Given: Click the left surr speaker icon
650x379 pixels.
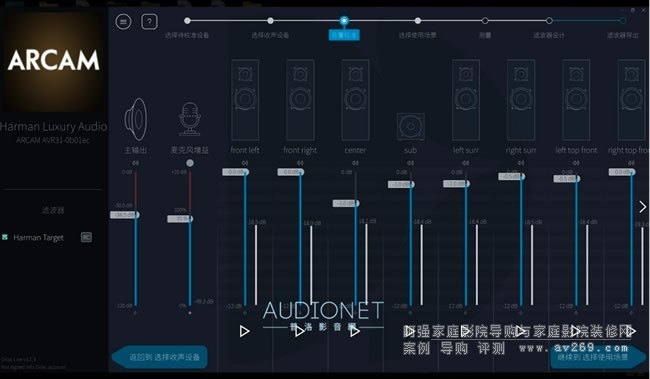Looking at the screenshot, I should click(466, 100).
